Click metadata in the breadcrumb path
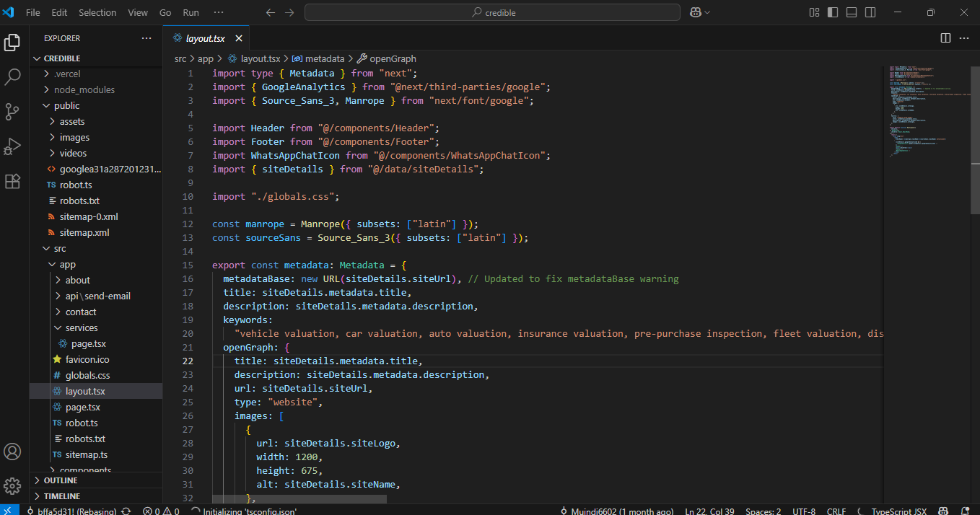The width and height of the screenshot is (980, 515). 324,58
